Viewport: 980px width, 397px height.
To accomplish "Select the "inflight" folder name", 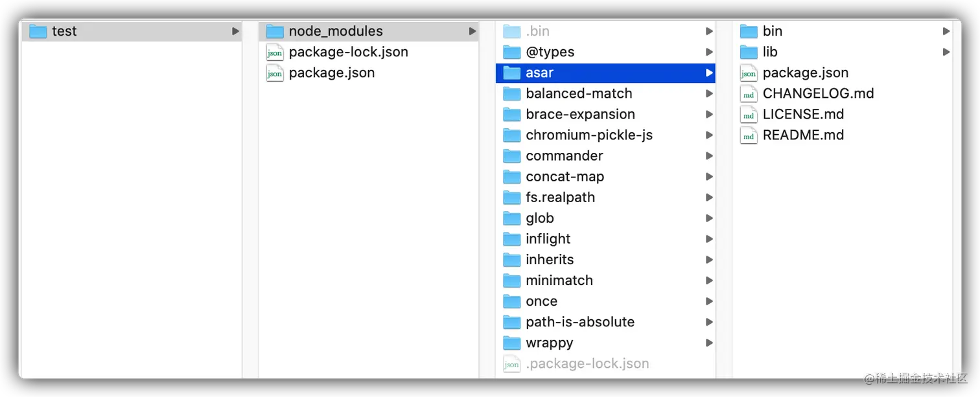I will 548,239.
